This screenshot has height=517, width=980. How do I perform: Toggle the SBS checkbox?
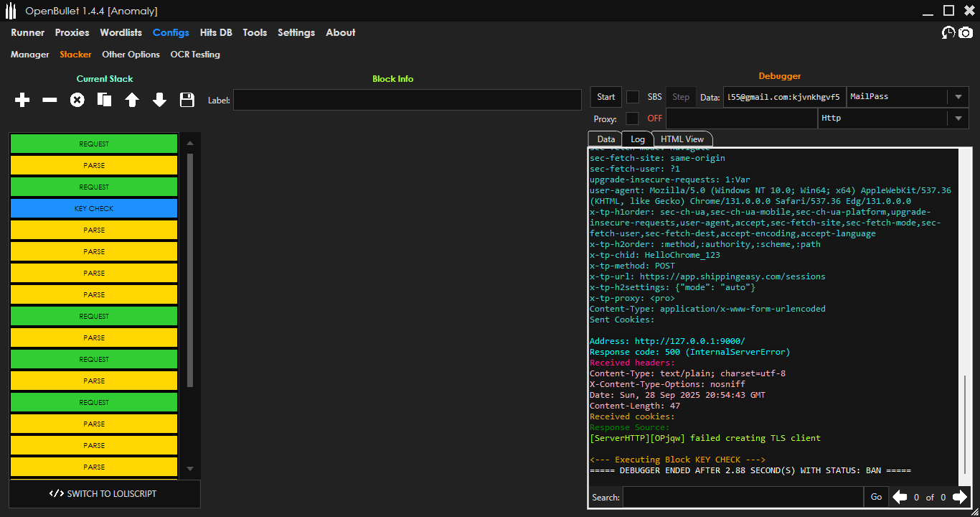[x=633, y=97]
